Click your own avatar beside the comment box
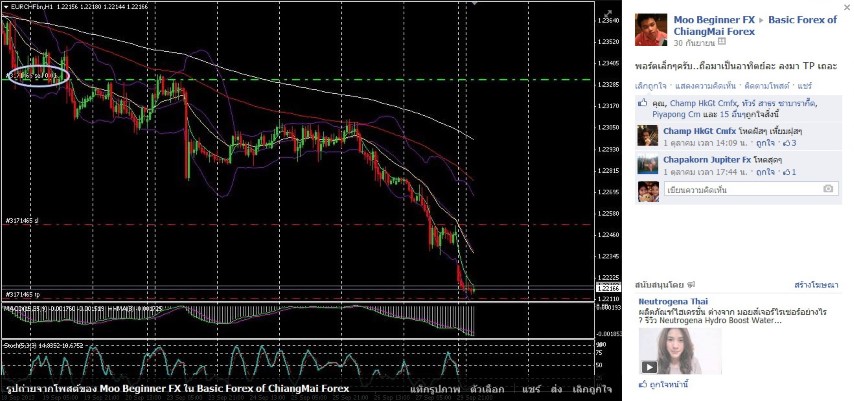The height and width of the screenshot is (401, 854). click(648, 192)
